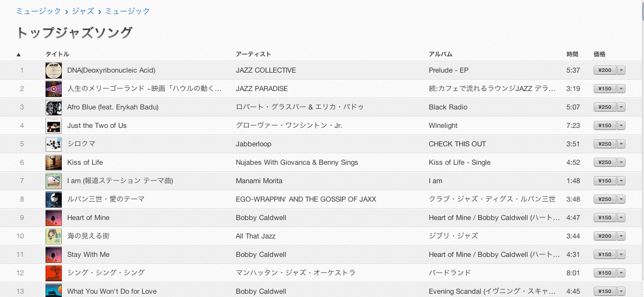Screen dimensions: 644x297
Task: Open the ジャズ breadcrumb link
Action: pos(83,11)
